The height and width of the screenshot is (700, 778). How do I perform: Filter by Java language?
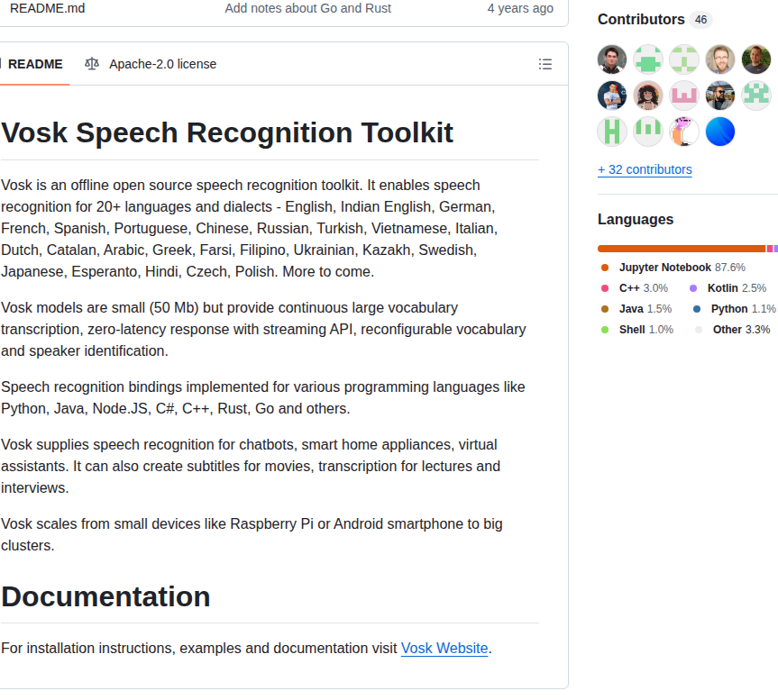pyautogui.click(x=636, y=309)
